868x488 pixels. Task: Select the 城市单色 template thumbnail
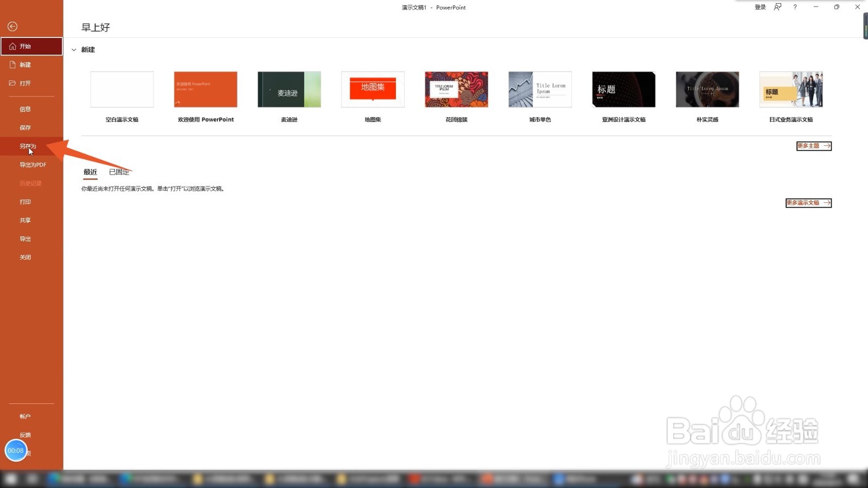click(540, 89)
